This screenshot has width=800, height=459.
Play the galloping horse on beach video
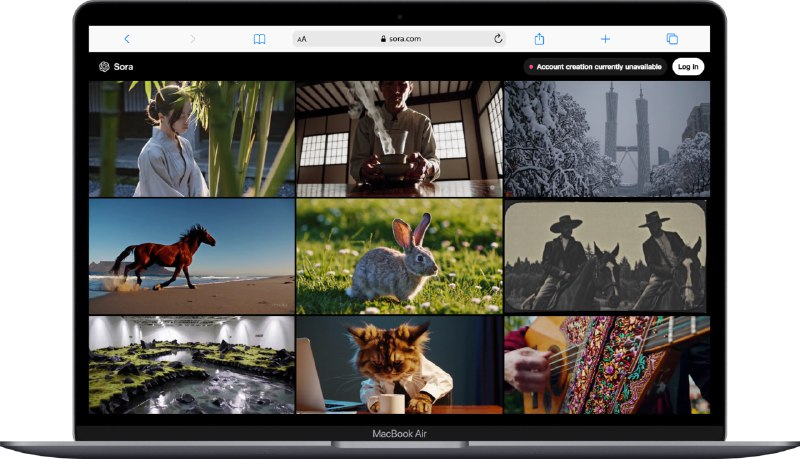(191, 256)
